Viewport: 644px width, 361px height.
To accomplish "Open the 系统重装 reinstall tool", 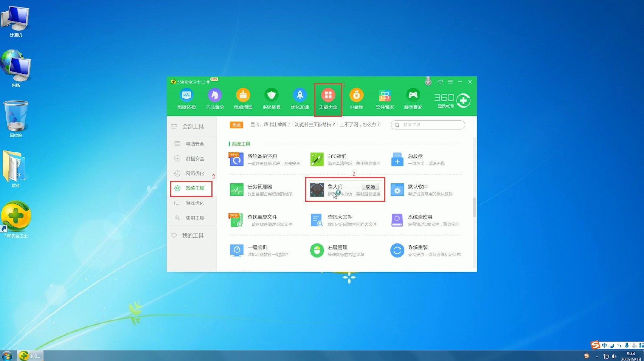I will 397,250.
